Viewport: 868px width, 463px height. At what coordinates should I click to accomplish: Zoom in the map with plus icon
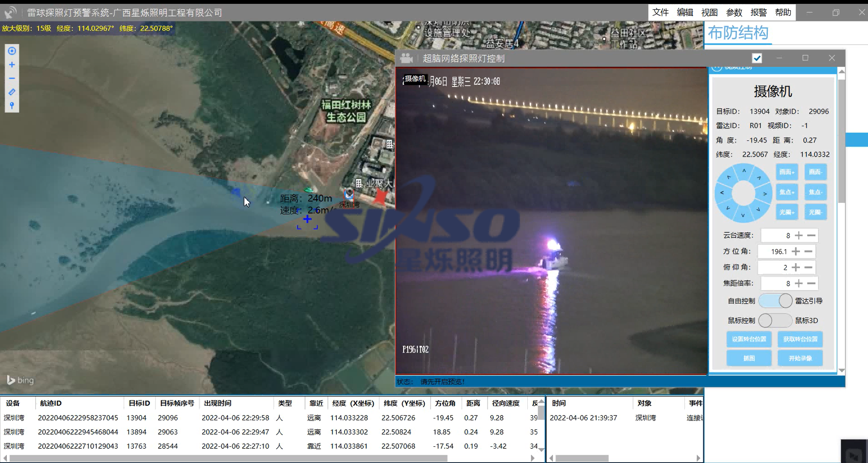12,65
